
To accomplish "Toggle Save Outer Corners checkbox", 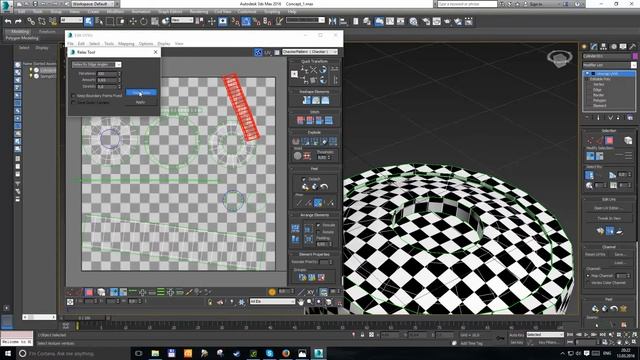I will [x=73, y=102].
